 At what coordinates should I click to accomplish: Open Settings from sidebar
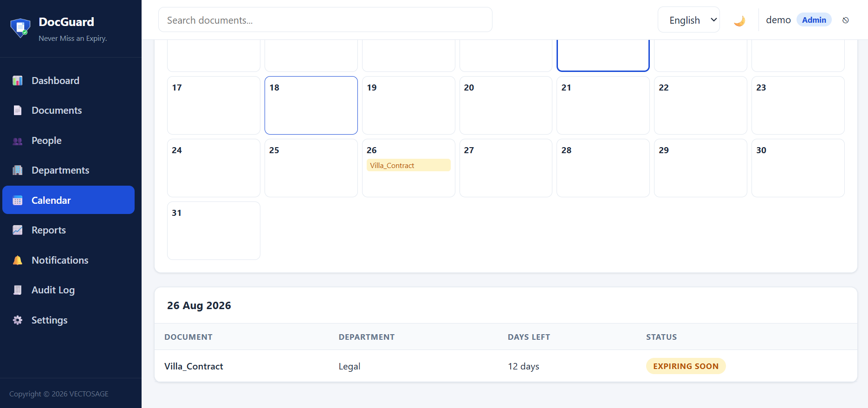coord(69,320)
